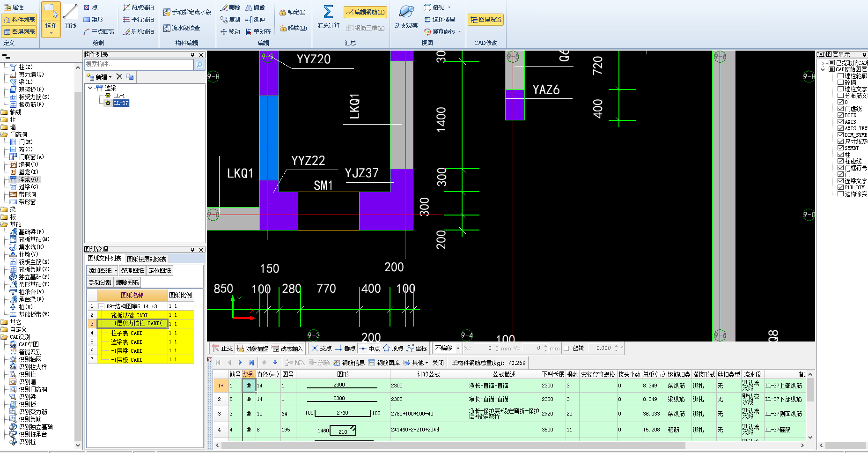Click the 定位图纸 button
Image resolution: width=868 pixels, height=453 pixels.
[x=160, y=271]
